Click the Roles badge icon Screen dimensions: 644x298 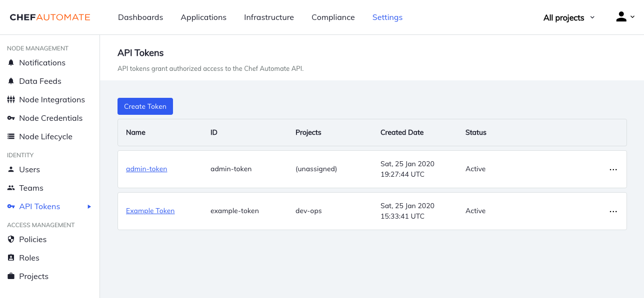[x=11, y=258]
